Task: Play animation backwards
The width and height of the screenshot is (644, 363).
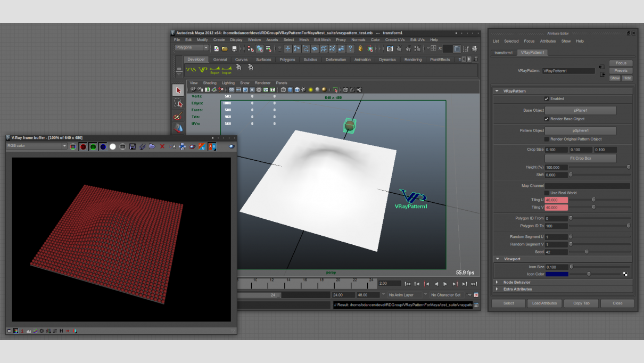Action: (436, 284)
